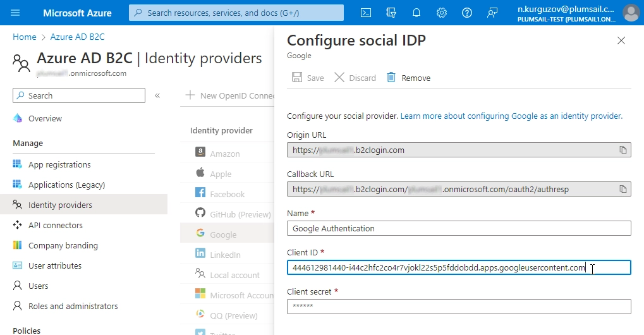Select the Facebook provider name
The image size is (644, 335).
(x=227, y=194)
